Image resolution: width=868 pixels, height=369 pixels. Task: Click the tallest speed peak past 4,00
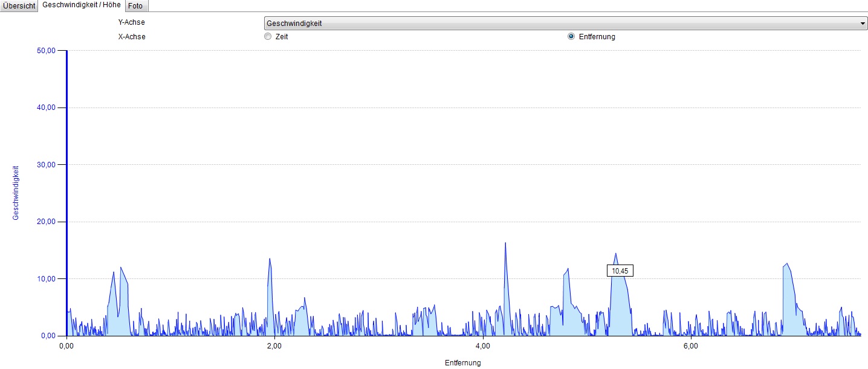505,244
